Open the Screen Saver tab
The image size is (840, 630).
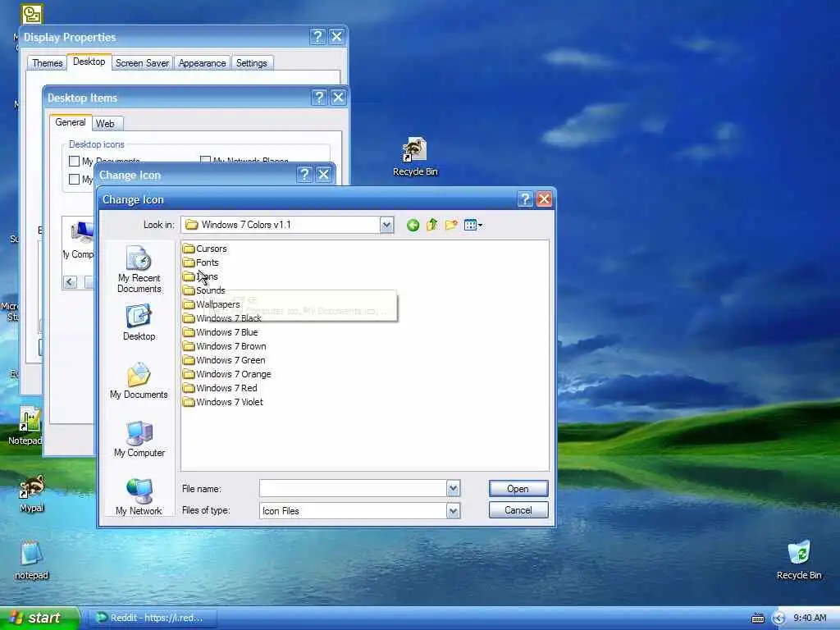tap(142, 63)
